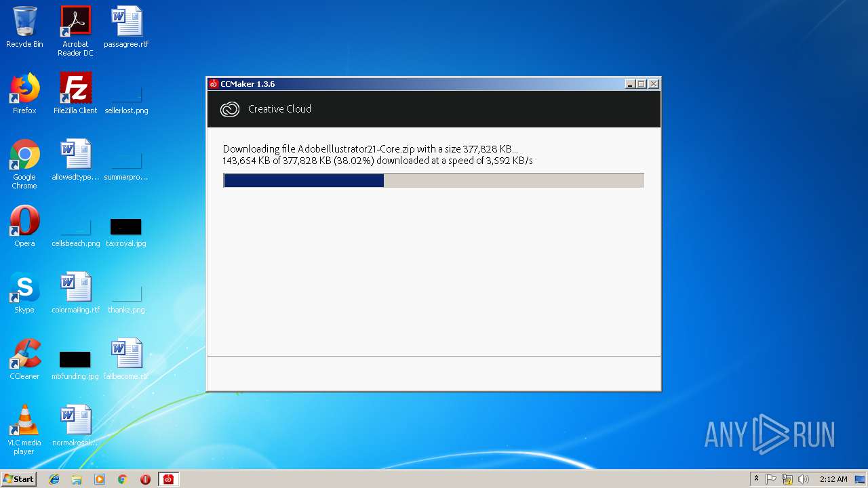This screenshot has width=868, height=488.
Task: Launch CCleaner desktop shortcut
Action: click(24, 359)
